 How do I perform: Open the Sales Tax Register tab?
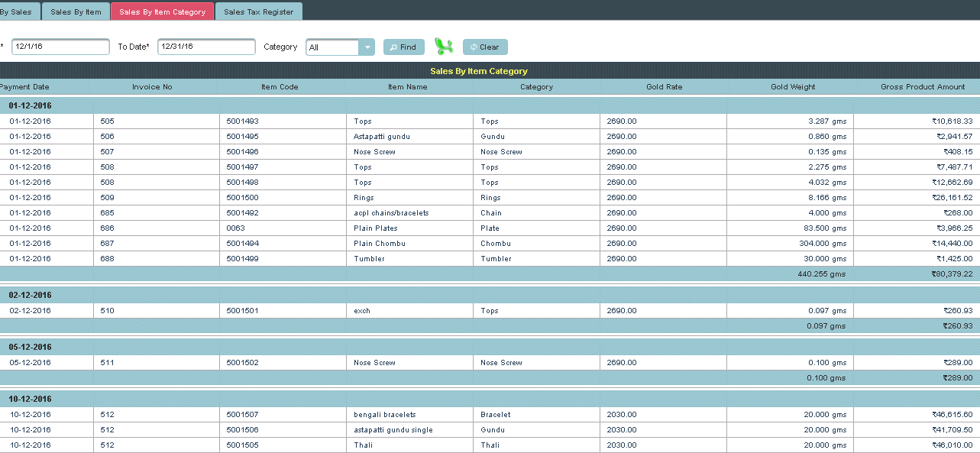[x=259, y=12]
